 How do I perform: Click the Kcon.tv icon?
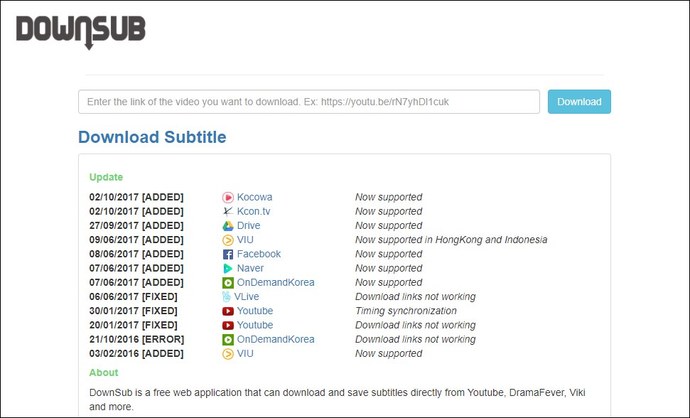228,211
